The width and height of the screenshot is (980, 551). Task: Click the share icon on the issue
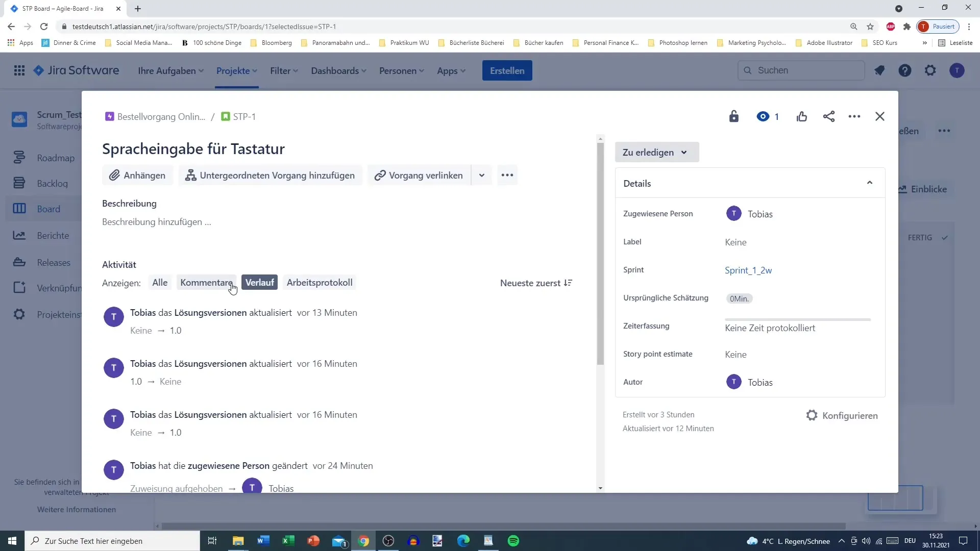pyautogui.click(x=829, y=116)
